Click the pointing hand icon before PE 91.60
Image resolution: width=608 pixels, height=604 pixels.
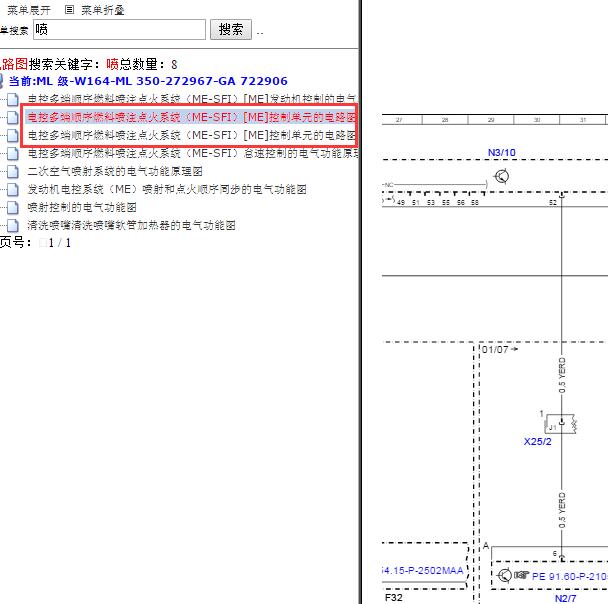(522, 575)
